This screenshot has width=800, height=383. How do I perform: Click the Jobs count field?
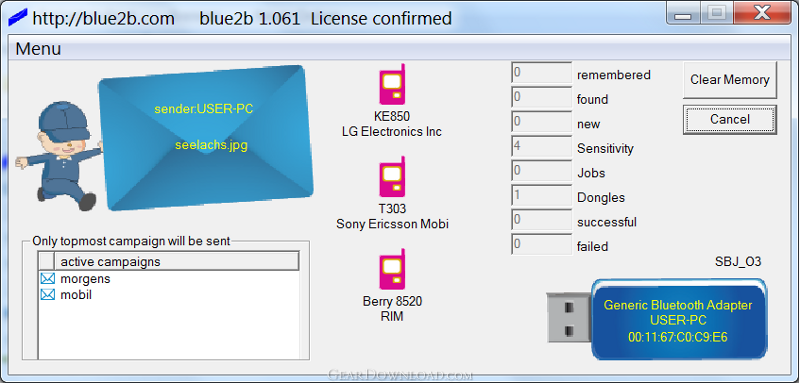pos(541,170)
